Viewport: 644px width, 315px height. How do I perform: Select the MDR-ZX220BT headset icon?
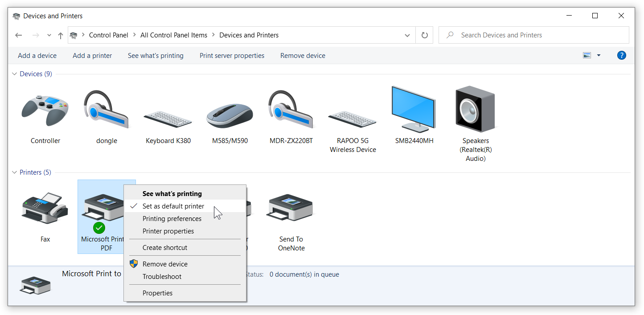click(x=291, y=110)
